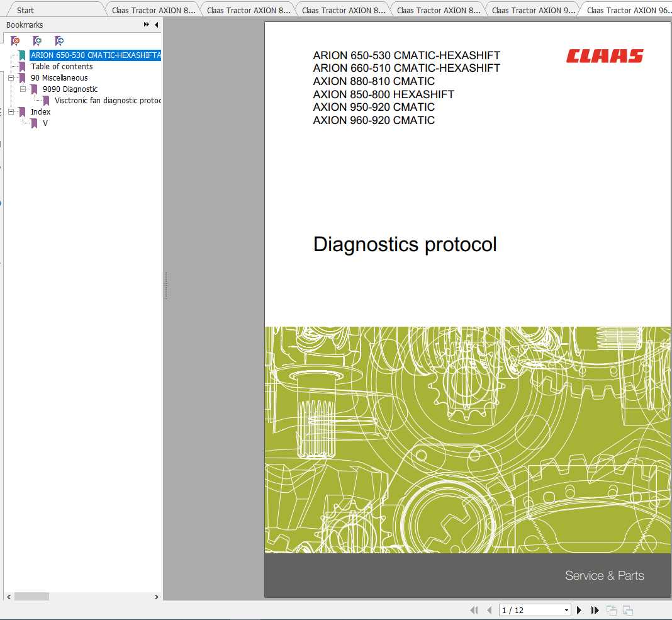This screenshot has width=672, height=620.
Task: Create a new bookmark
Action: point(37,40)
